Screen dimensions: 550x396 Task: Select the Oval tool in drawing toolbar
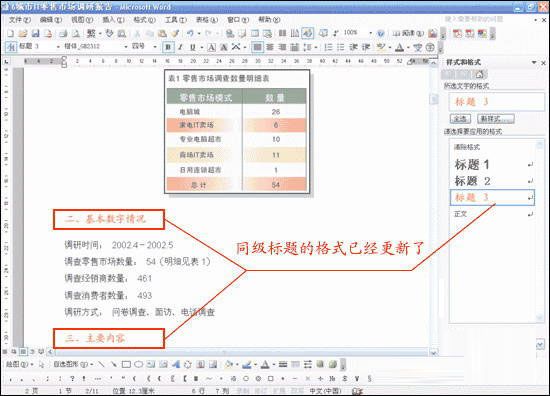coord(139,365)
